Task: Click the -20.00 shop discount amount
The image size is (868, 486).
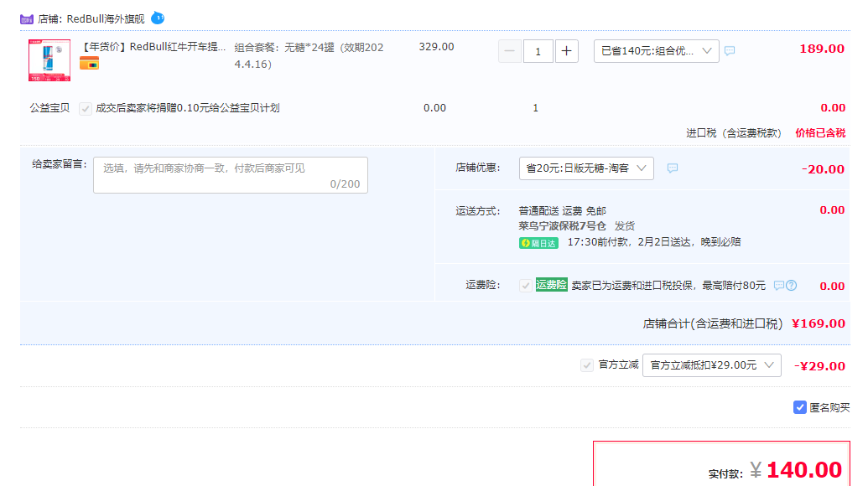Action: pos(824,169)
